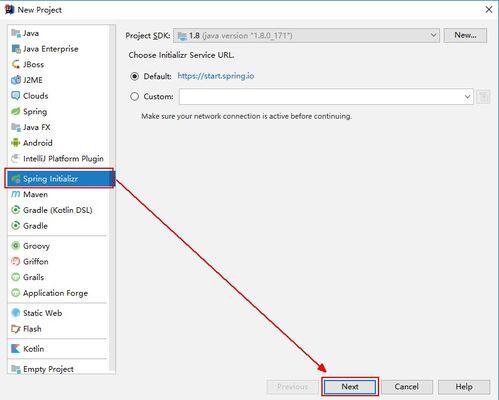Choose the Kotlin icon in sidebar
This screenshot has height=400, width=499.
(16, 349)
